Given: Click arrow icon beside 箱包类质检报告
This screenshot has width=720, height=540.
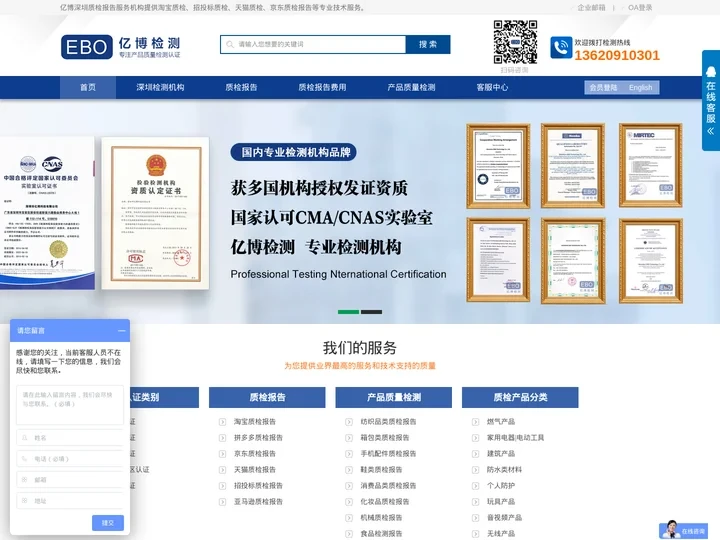Looking at the screenshot, I should [x=349, y=438].
